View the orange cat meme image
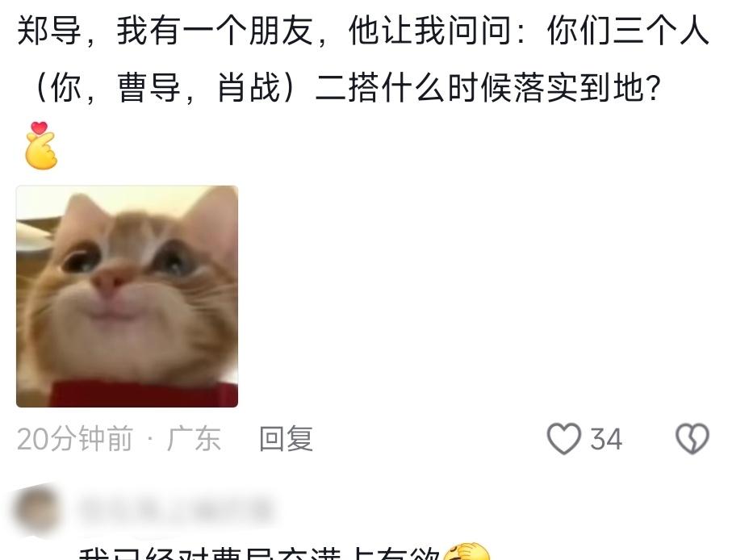This screenshot has width=753, height=560. 128,296
